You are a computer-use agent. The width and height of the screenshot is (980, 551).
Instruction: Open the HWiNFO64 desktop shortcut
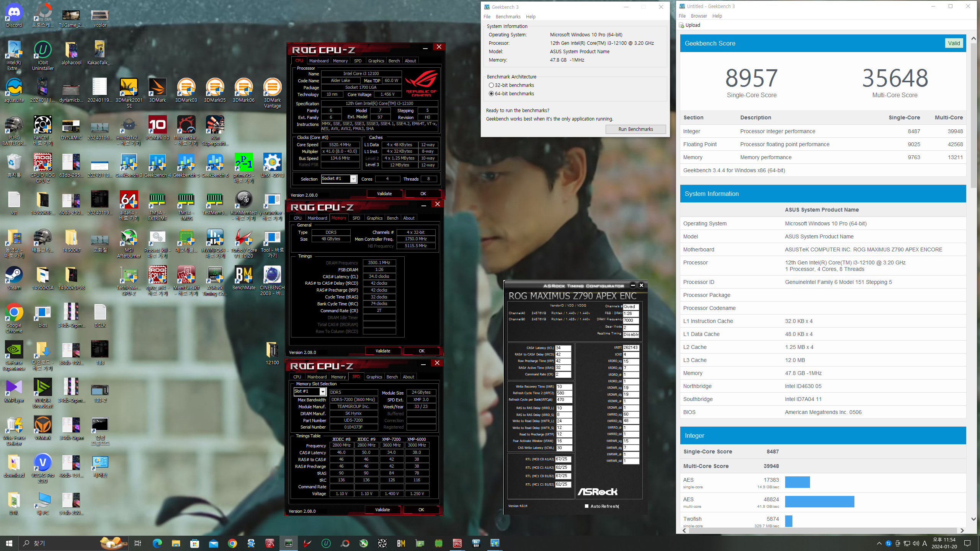pyautogui.click(x=215, y=244)
